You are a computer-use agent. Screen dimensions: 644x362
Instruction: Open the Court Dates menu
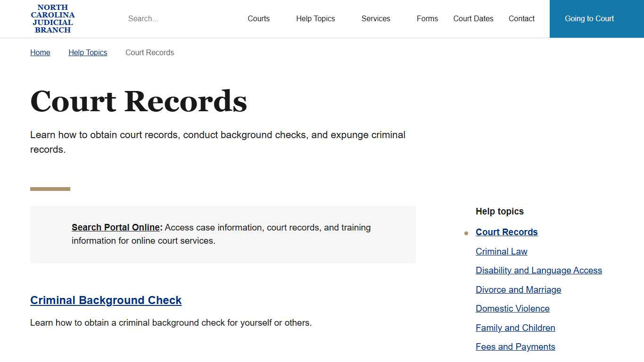473,18
